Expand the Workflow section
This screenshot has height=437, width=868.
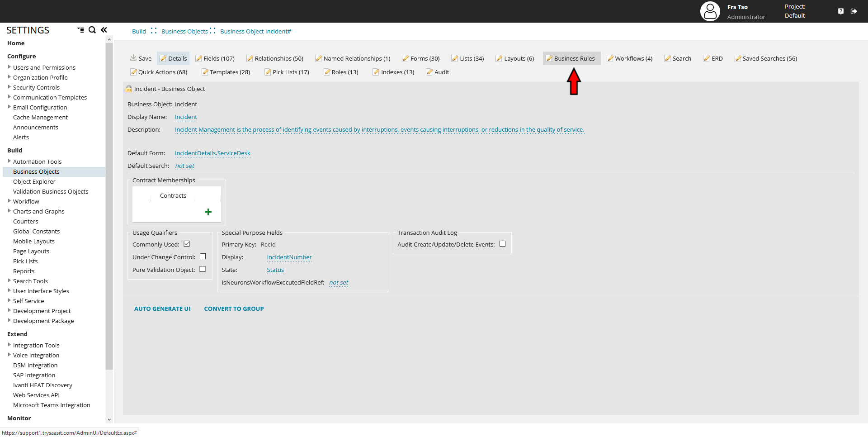point(9,201)
